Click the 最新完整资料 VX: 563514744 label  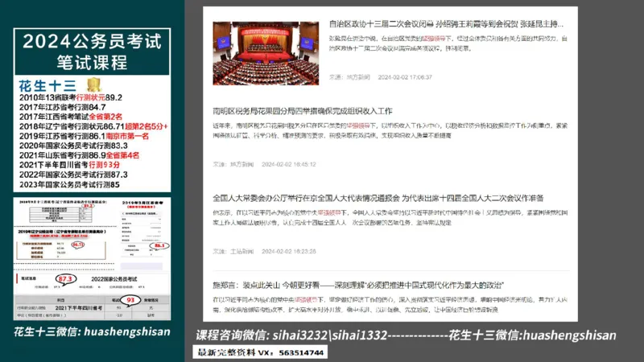(x=260, y=352)
